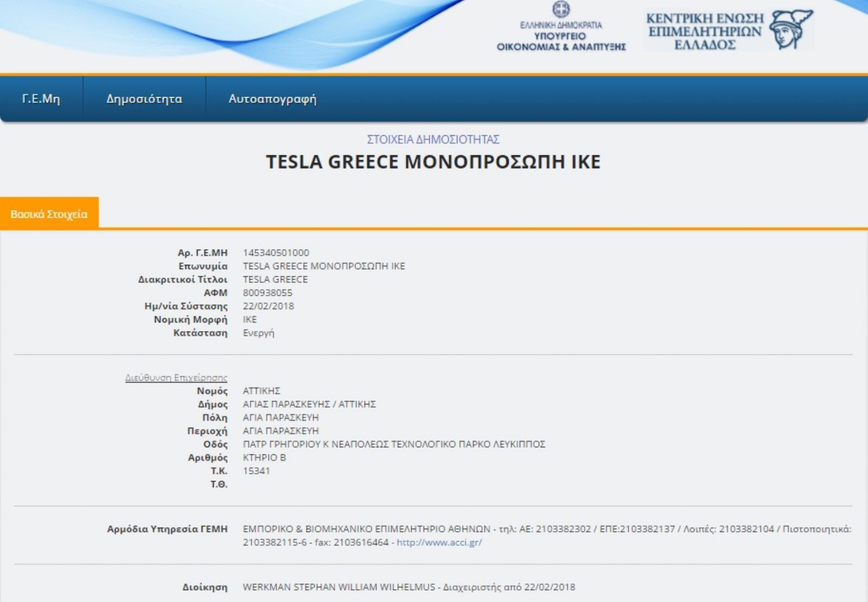Select the Περιοχή value ΑΓΙΑ ΠΑΡΑΣΚΕΥΗ

tap(280, 431)
